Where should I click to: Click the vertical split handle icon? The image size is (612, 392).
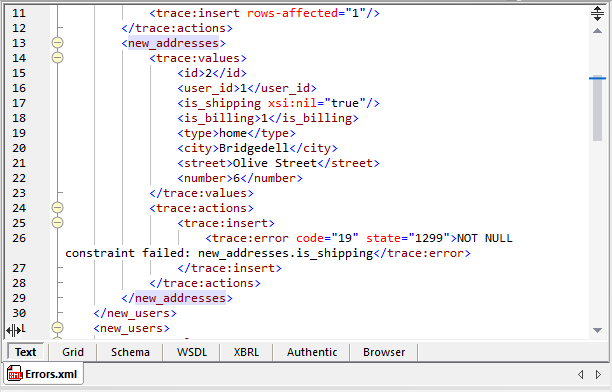point(13,331)
